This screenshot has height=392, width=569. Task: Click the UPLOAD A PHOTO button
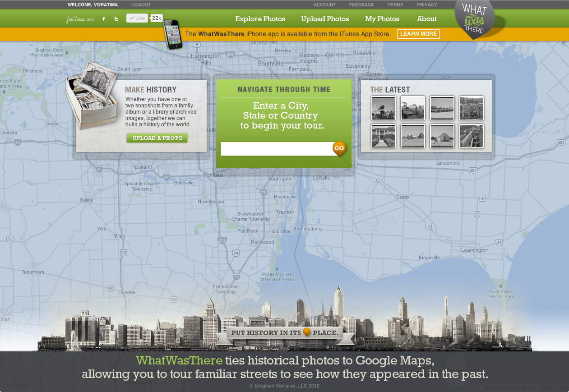point(157,138)
